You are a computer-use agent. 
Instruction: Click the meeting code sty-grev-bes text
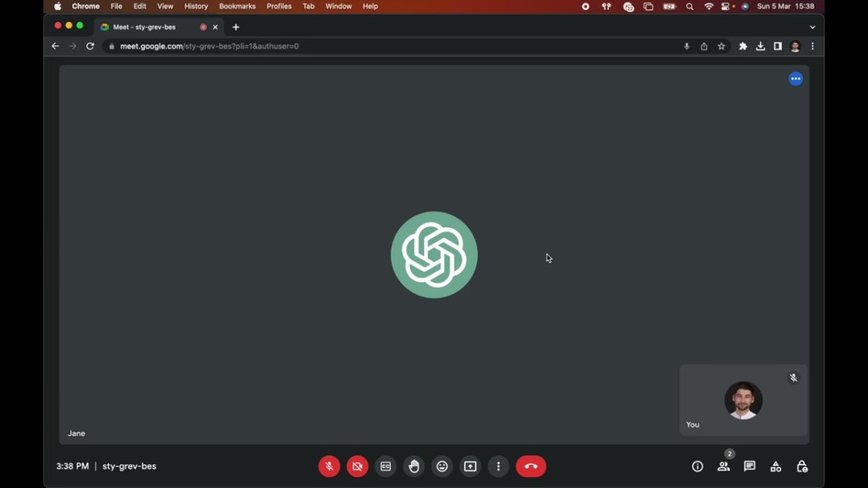pyautogui.click(x=129, y=466)
